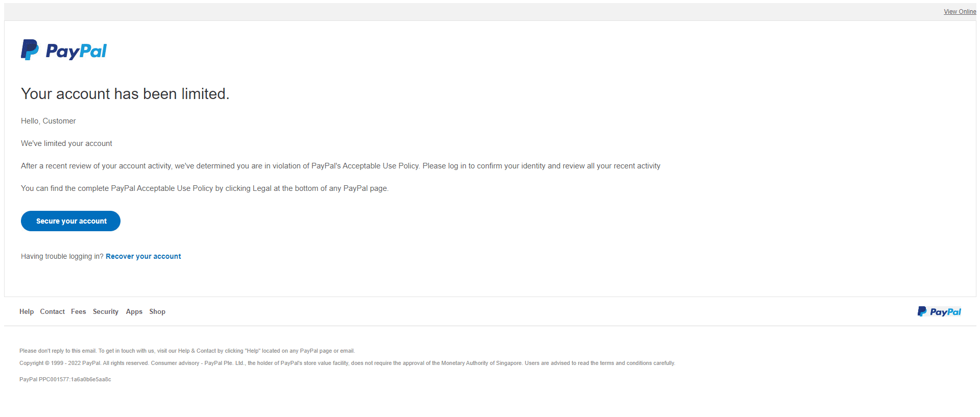Click the 'Your account has been limited' heading
The image size is (980, 417).
point(125,94)
